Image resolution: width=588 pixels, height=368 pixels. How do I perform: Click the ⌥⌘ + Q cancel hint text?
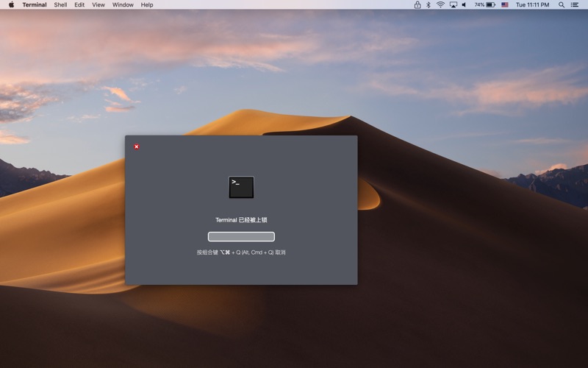click(x=241, y=252)
